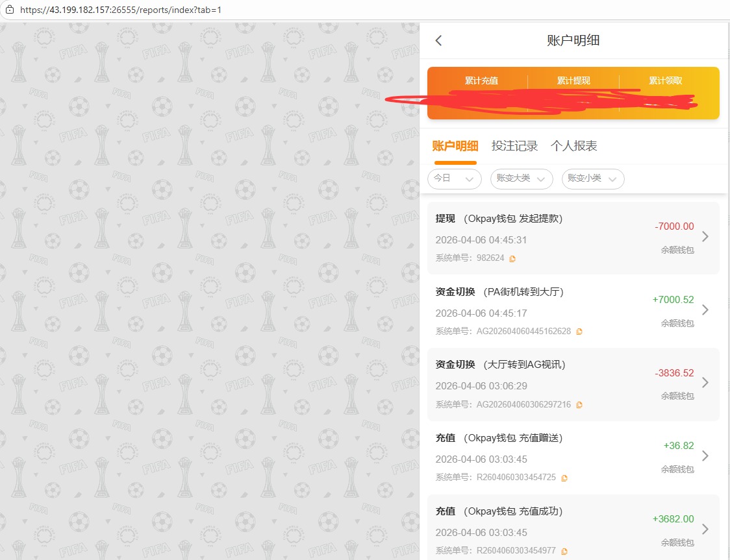
Task: Copy order number AG202604060445162628 via copy icon
Action: [x=579, y=332]
